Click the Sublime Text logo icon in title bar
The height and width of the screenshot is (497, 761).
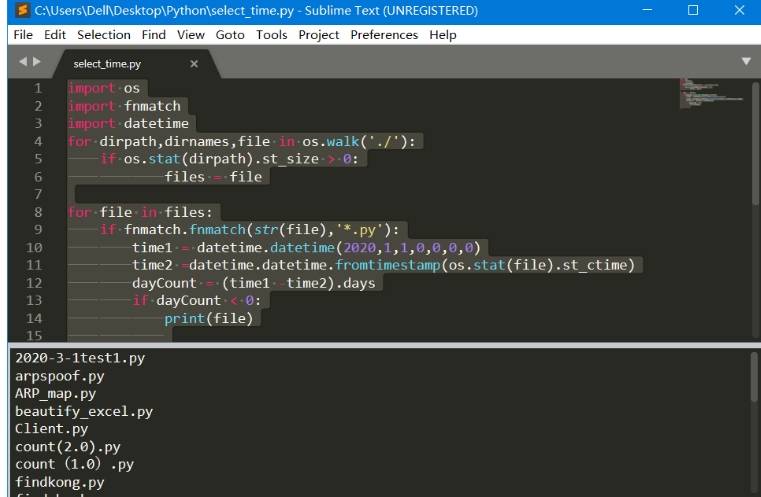coord(22,10)
